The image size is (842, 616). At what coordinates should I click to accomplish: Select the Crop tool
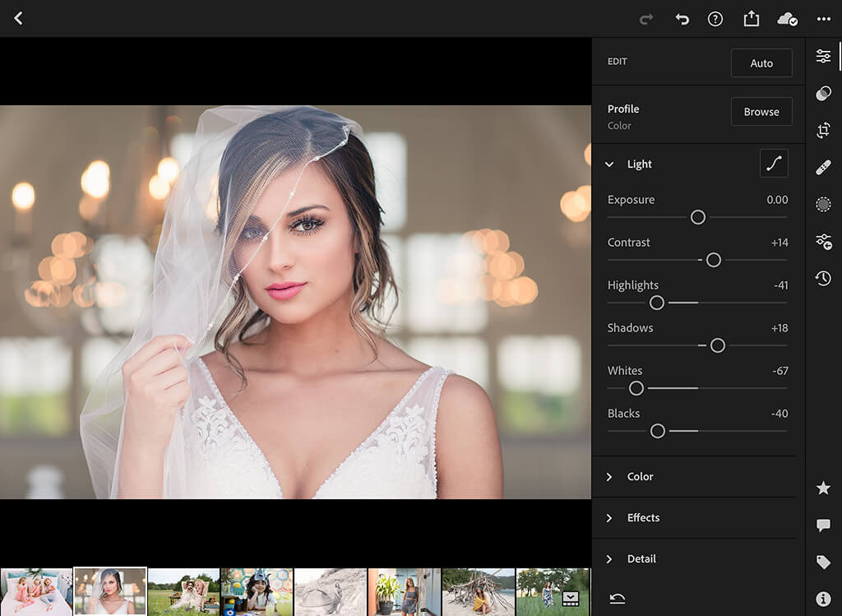[823, 130]
